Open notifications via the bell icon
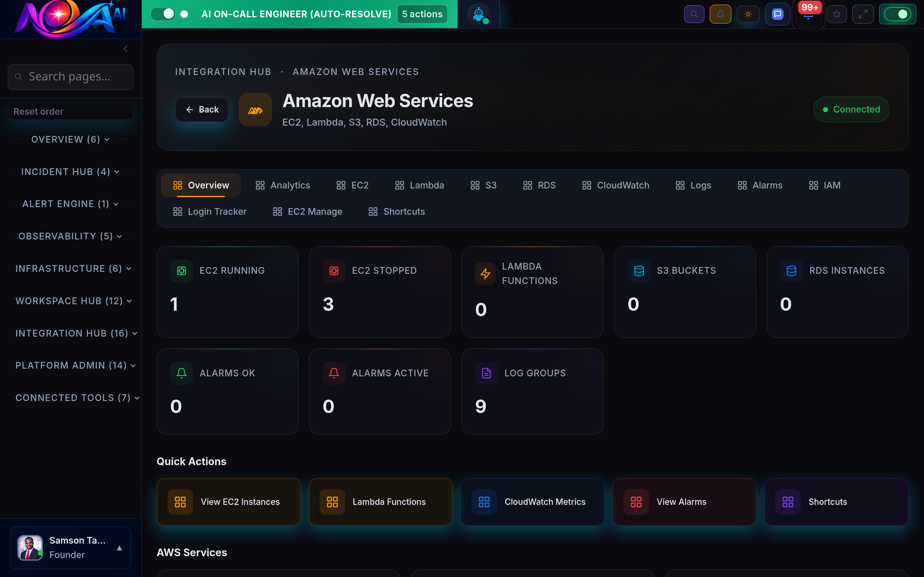This screenshot has width=924, height=577. [721, 14]
